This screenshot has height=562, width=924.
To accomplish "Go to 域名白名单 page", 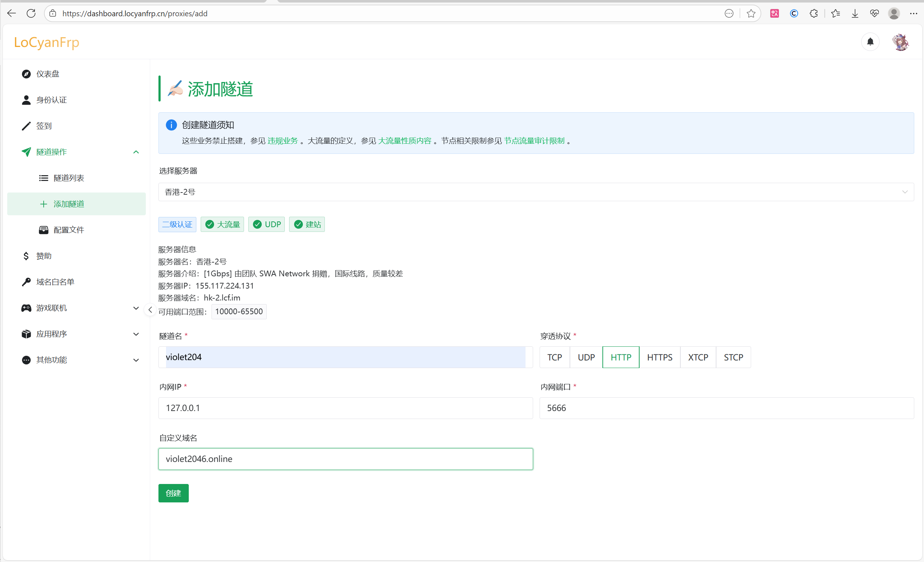I will [55, 282].
